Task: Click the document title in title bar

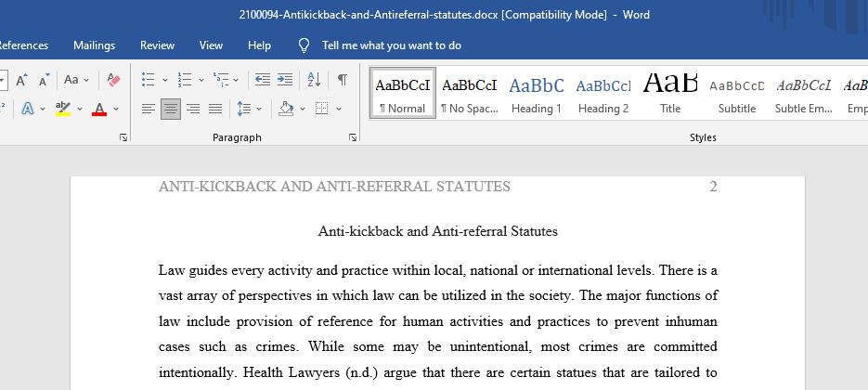Action: [x=444, y=15]
